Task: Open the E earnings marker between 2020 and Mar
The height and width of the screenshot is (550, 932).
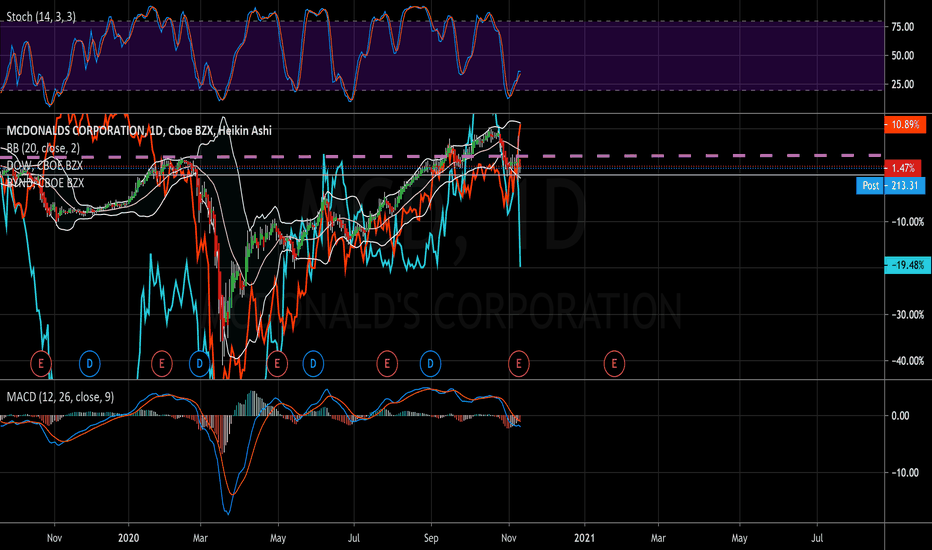Action: [x=162, y=363]
